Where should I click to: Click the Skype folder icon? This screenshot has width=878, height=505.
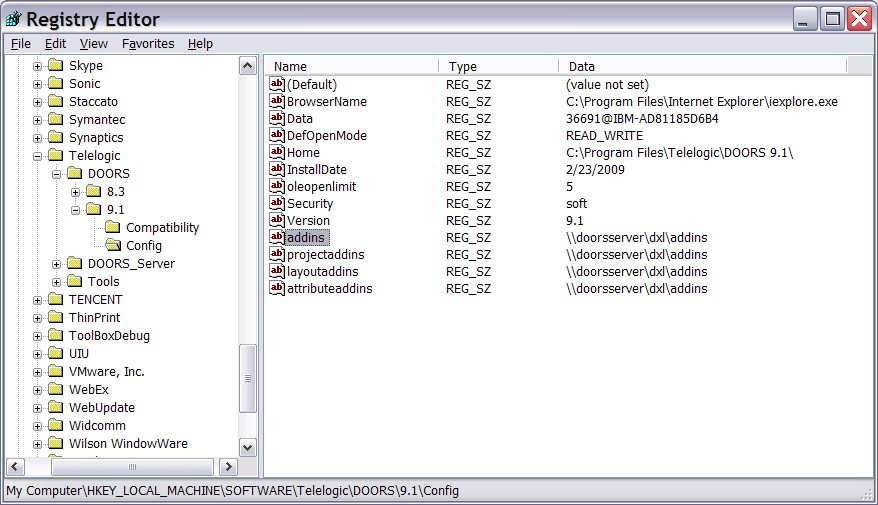pos(55,66)
